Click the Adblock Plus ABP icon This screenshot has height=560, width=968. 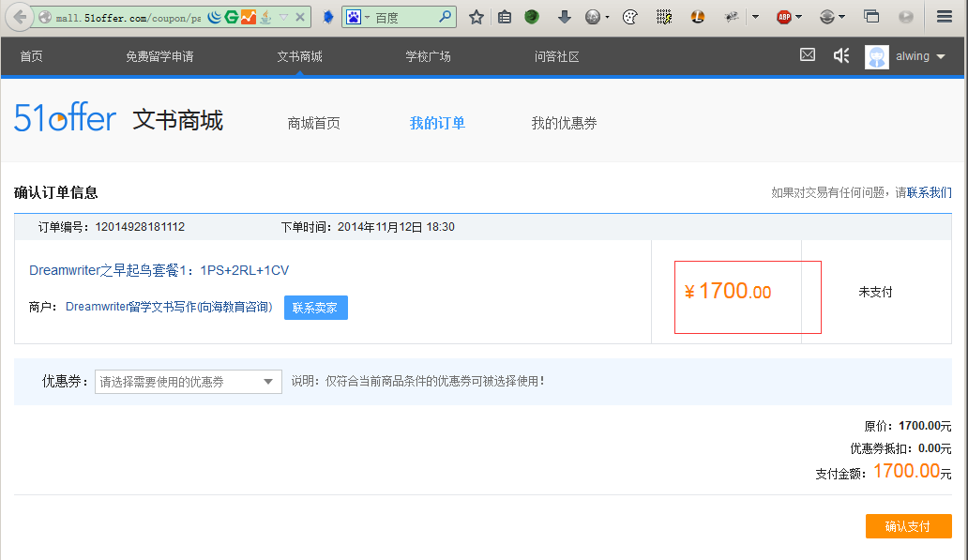(x=784, y=17)
